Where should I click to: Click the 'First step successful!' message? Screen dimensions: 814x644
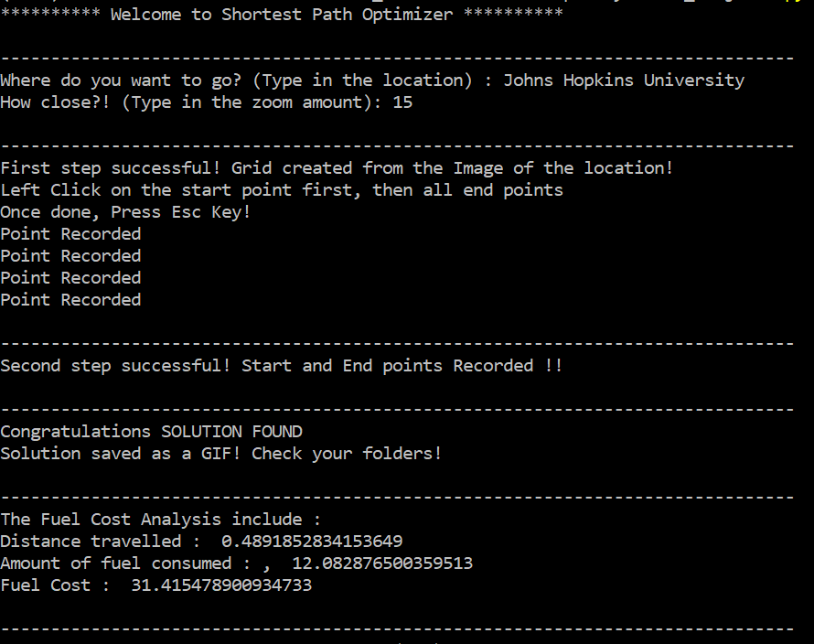tap(111, 168)
